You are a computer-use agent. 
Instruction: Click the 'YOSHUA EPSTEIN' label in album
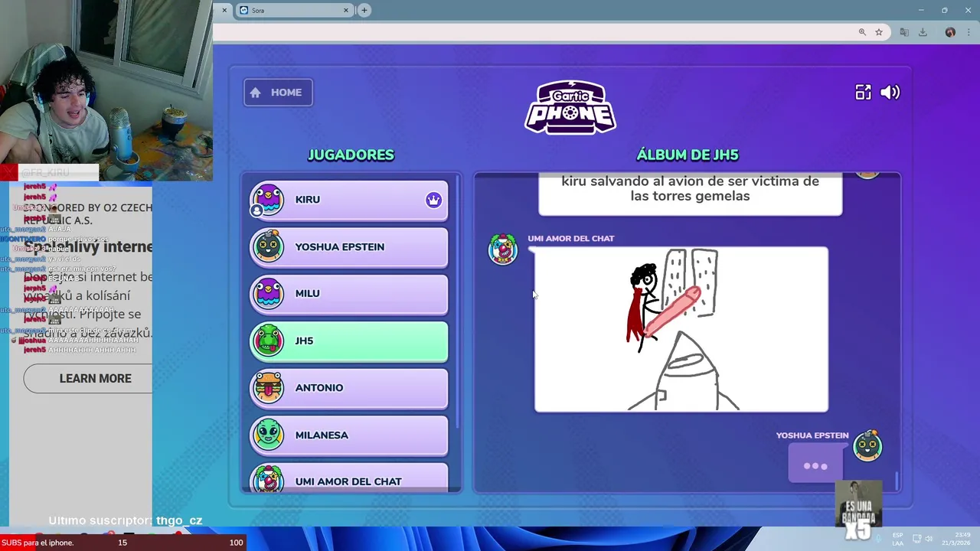click(812, 435)
